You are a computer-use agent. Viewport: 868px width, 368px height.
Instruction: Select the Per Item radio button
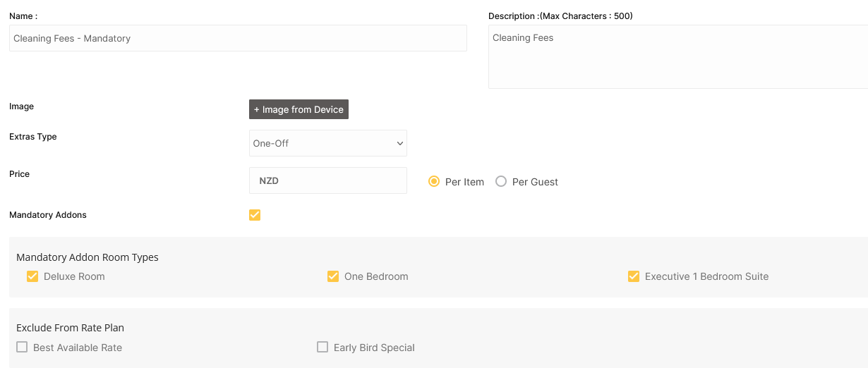434,181
